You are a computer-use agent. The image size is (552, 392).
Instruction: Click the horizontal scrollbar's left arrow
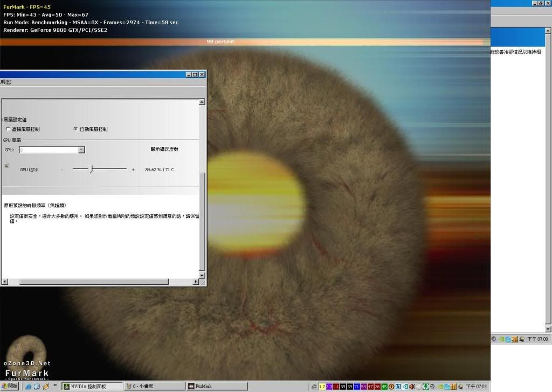coord(5,282)
